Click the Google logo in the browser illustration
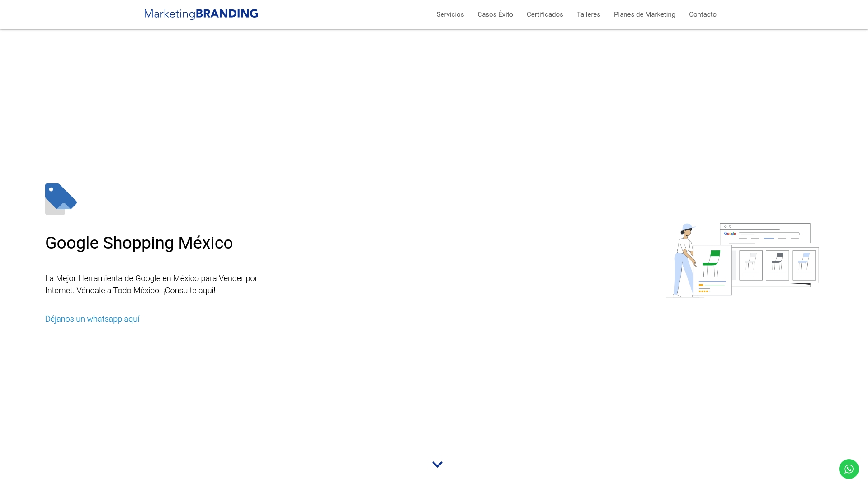 coord(730,234)
